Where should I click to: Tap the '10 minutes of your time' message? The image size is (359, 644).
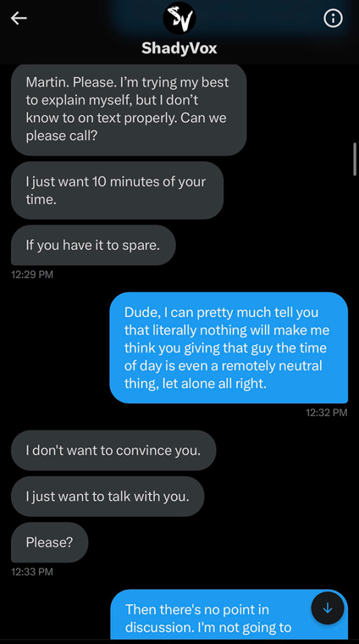click(x=117, y=190)
